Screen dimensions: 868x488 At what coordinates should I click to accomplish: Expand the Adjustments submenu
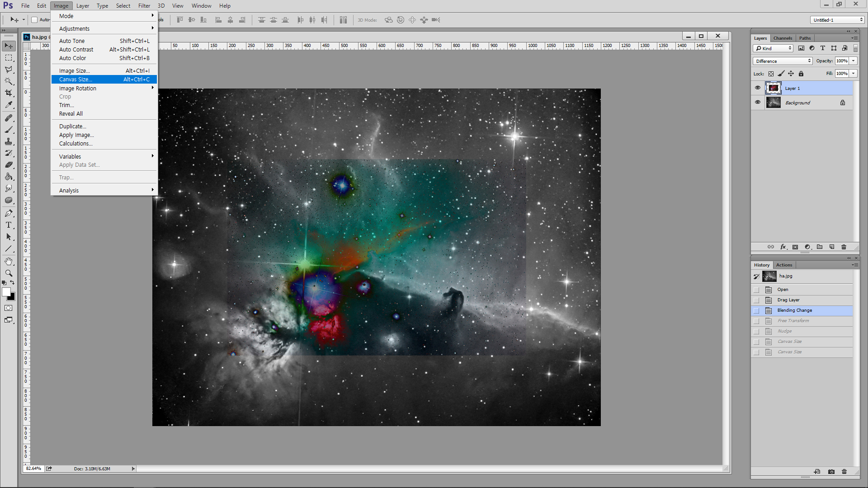(x=104, y=28)
